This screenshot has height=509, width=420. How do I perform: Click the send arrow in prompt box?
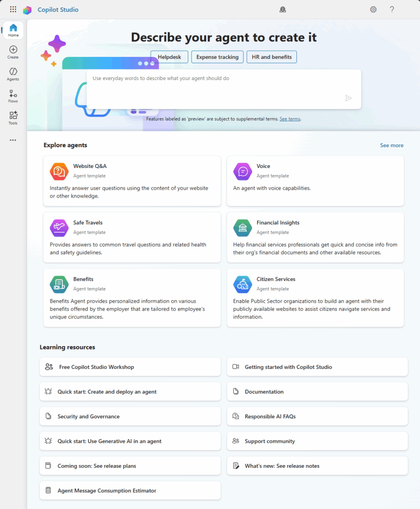tap(348, 98)
